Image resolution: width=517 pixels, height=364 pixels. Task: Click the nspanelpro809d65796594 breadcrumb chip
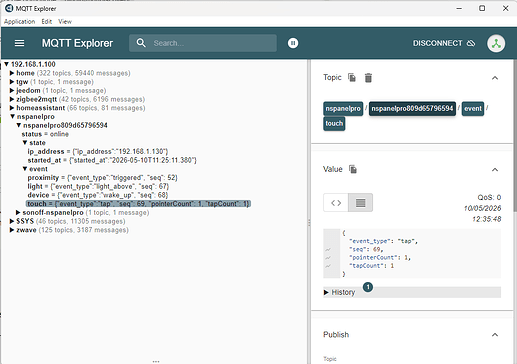412,109
